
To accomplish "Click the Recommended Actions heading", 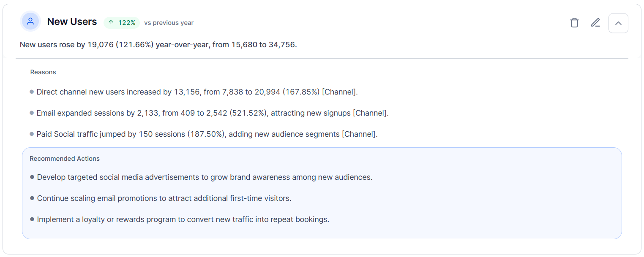I will pos(65,159).
